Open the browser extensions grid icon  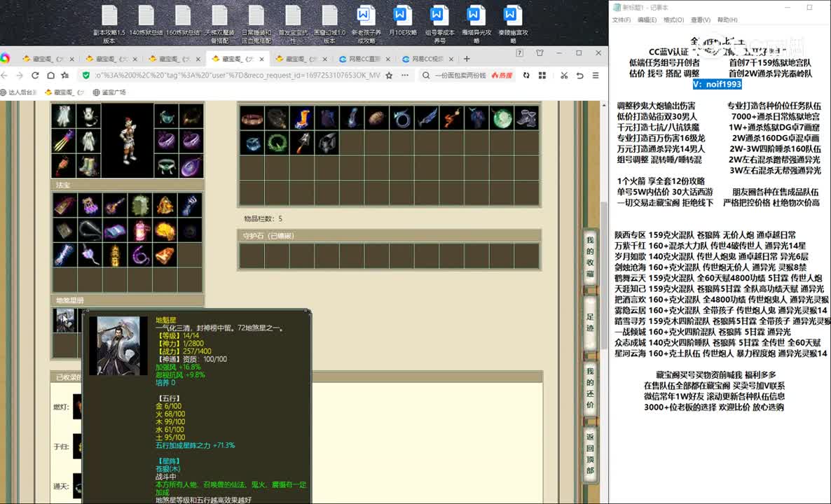tap(542, 75)
